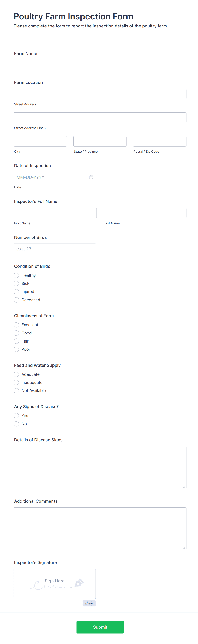The height and width of the screenshot is (644, 198).
Task: Mark birds as Deceased
Action: click(x=16, y=300)
